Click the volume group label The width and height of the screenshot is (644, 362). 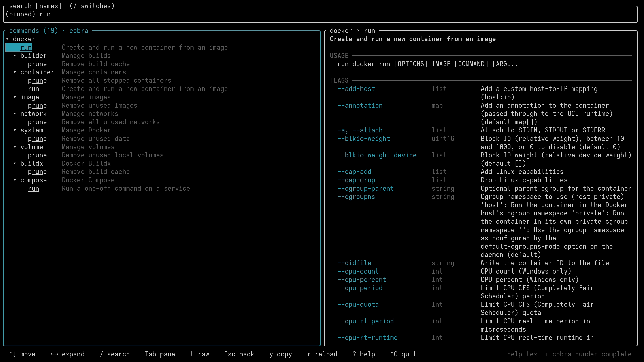click(32, 147)
